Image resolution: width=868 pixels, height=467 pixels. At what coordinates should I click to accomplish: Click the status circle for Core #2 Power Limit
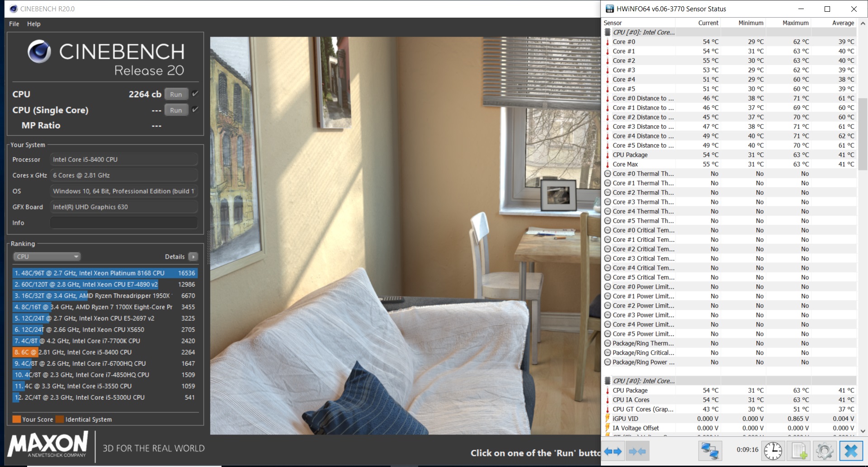608,306
